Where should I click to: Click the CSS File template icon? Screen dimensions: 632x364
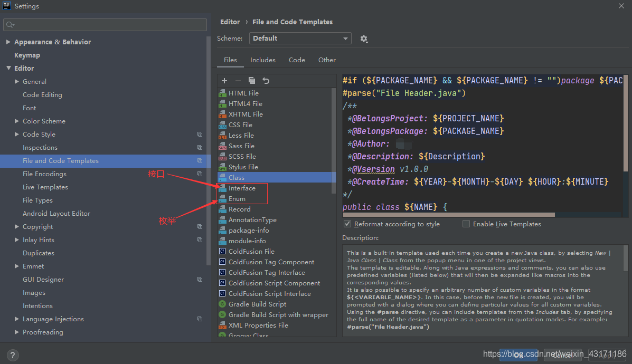pos(222,125)
